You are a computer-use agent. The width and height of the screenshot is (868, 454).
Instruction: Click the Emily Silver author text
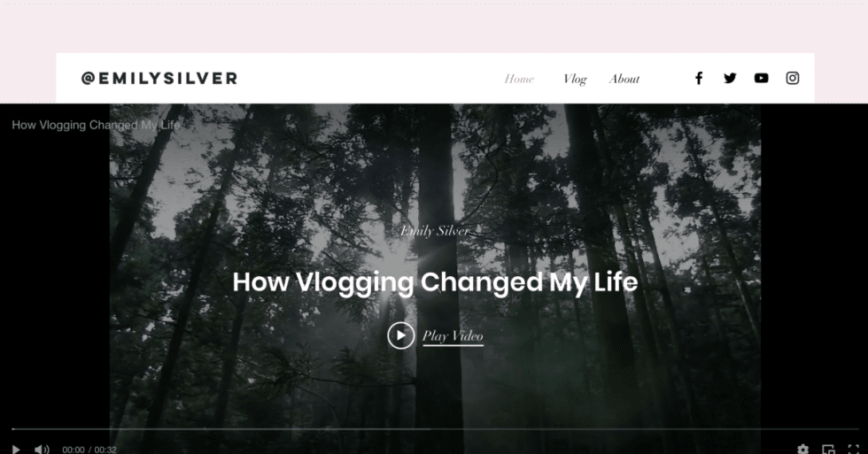point(435,231)
